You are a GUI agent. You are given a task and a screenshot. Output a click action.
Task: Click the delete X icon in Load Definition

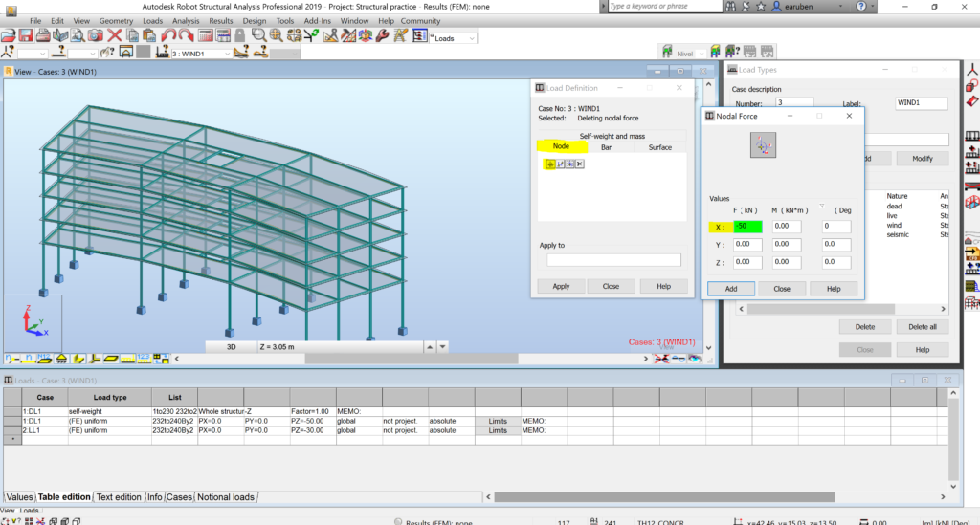coord(579,164)
